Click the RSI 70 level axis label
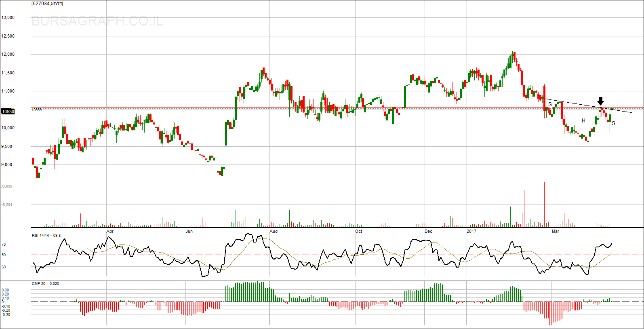Screen dimensions: 644x329 coord(4,245)
